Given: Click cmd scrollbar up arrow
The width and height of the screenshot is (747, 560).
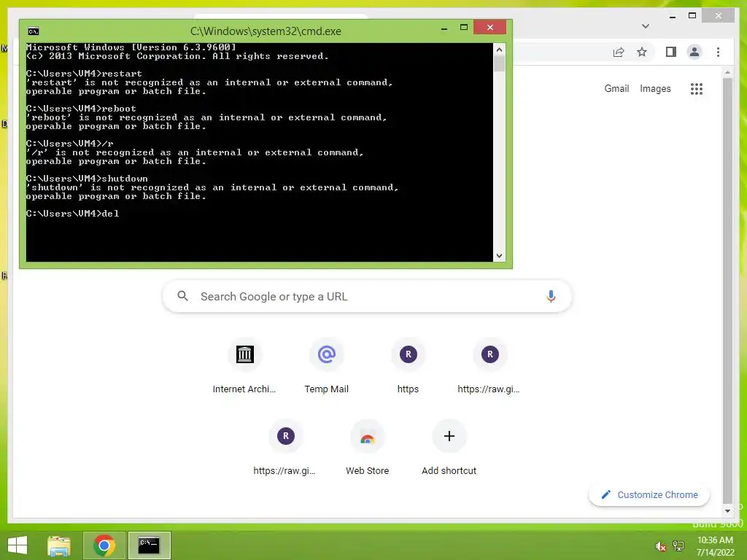Looking at the screenshot, I should point(499,50).
